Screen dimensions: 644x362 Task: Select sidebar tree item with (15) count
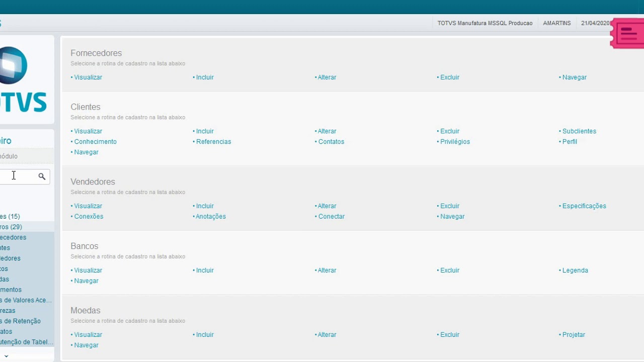[10, 217]
